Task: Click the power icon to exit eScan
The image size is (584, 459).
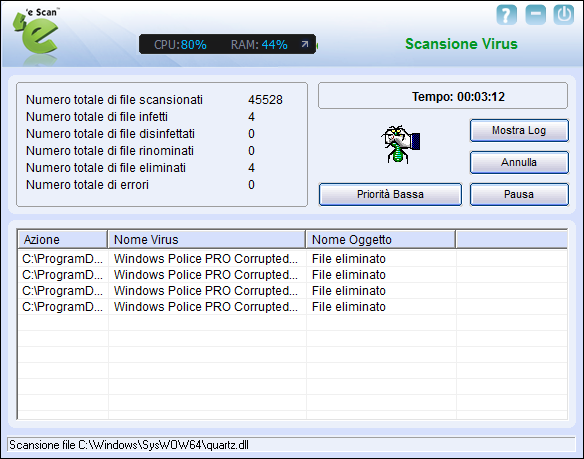Action: [564, 15]
